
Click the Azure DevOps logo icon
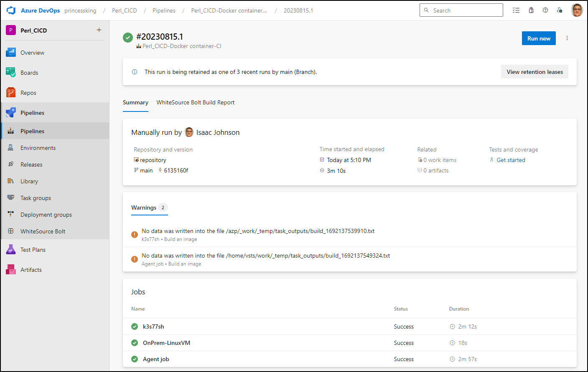11,10
